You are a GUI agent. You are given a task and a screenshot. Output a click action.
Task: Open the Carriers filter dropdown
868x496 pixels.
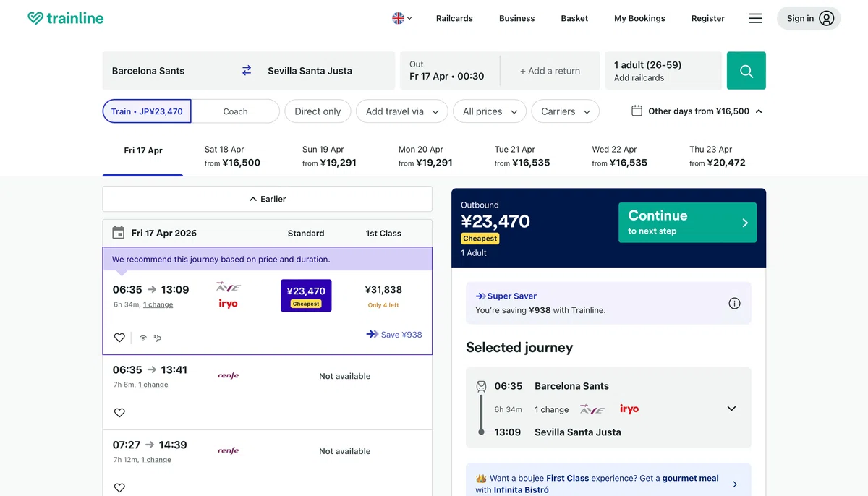[566, 111]
